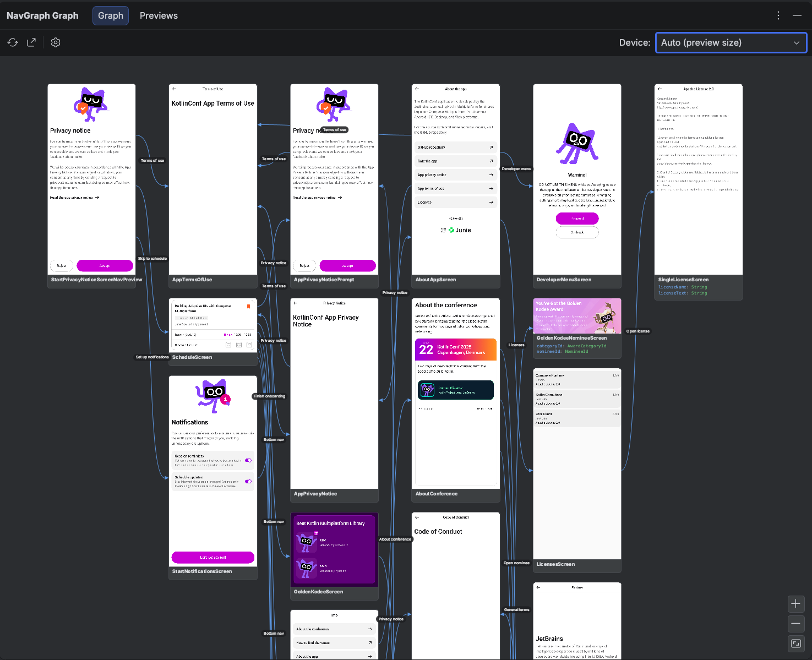Click the Reject button in StartPrivacyNotice preview

62,265
